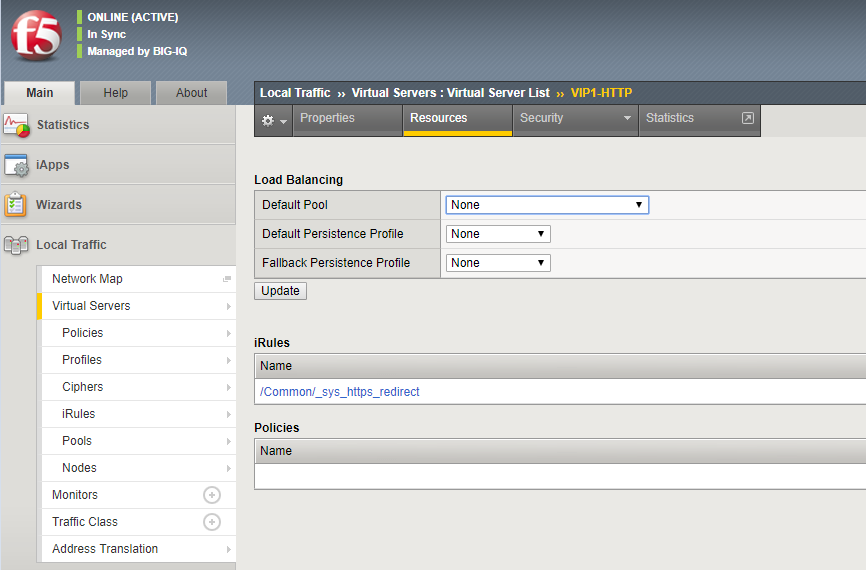
Task: Click the Local Traffic servers icon
Action: pyautogui.click(x=15, y=245)
